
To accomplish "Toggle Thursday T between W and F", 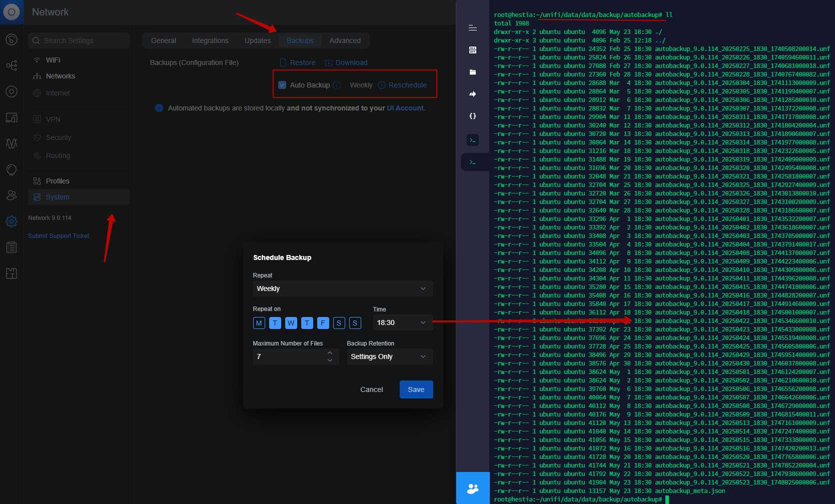I will (x=307, y=323).
